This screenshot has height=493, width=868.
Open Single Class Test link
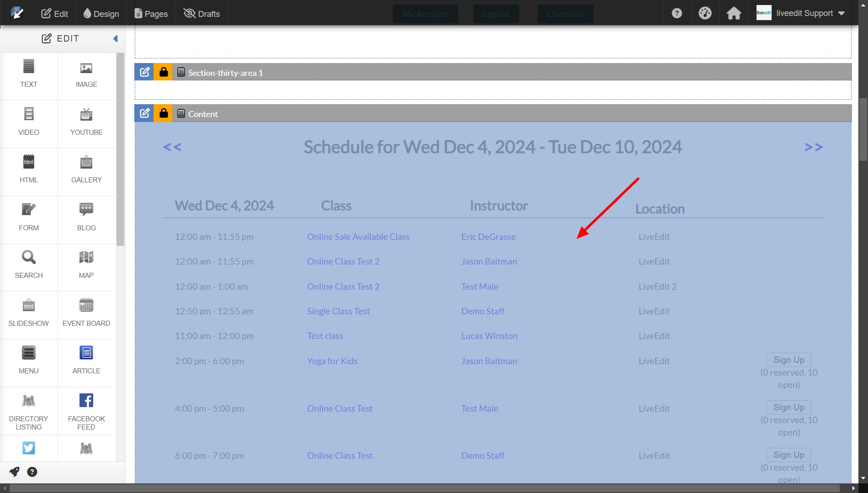[339, 311]
